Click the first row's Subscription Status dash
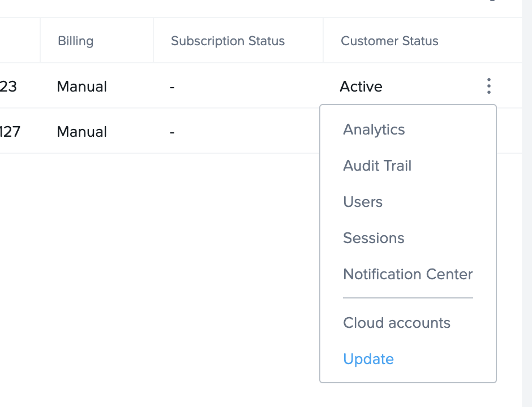 pos(172,86)
